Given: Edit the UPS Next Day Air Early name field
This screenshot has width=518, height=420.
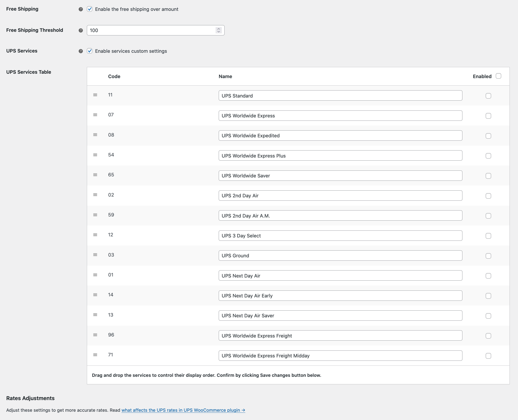Looking at the screenshot, I should (340, 296).
